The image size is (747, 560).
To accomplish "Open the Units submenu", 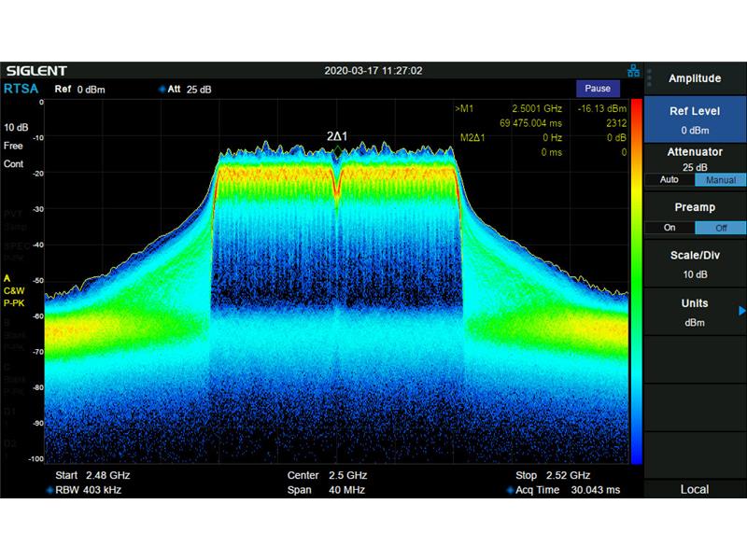I will (695, 313).
